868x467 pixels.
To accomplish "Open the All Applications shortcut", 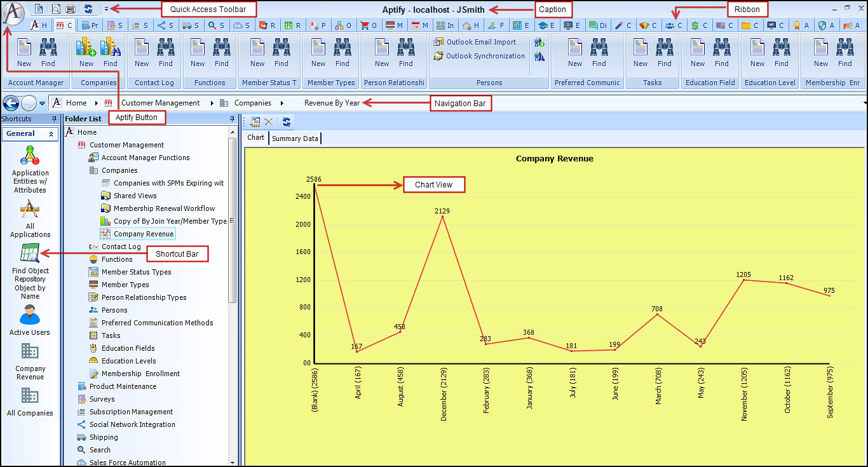I will click(x=30, y=219).
